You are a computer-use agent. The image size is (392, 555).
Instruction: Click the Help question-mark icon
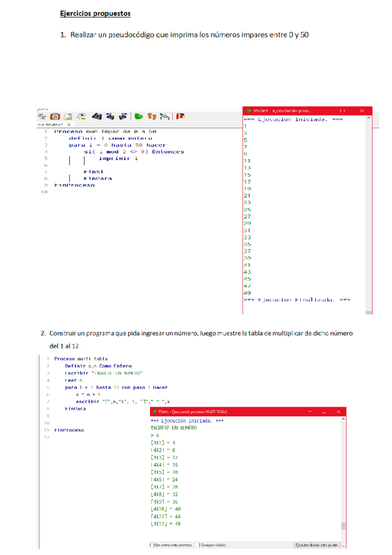180,116
